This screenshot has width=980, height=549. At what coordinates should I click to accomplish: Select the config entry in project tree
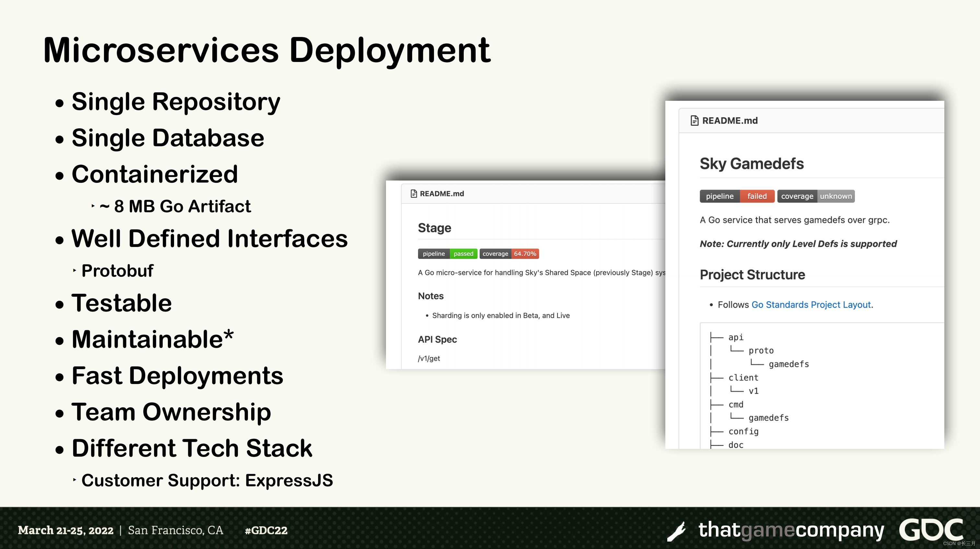point(743,431)
